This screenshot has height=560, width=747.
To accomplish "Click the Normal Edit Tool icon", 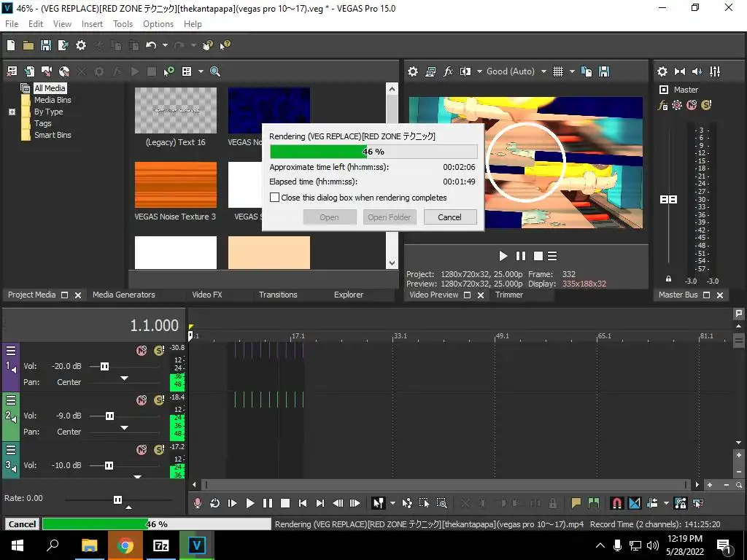I will (x=379, y=503).
